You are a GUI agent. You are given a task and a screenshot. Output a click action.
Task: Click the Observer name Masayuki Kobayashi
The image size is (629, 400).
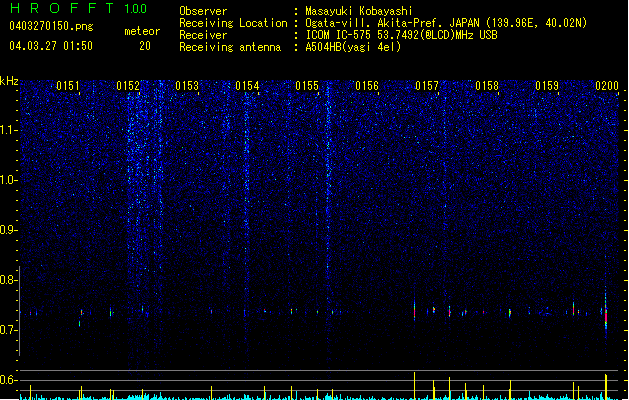pos(359,11)
